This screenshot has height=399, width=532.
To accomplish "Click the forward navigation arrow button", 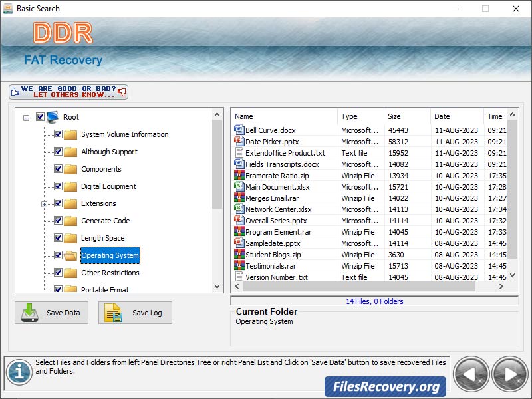I will (509, 374).
